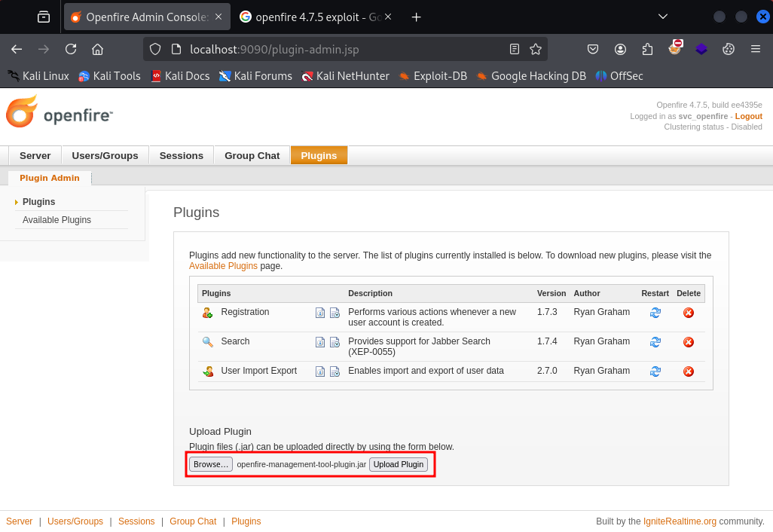The height and width of the screenshot is (532, 773).
Task: Open Search plugin changelog icon
Action: (335, 342)
